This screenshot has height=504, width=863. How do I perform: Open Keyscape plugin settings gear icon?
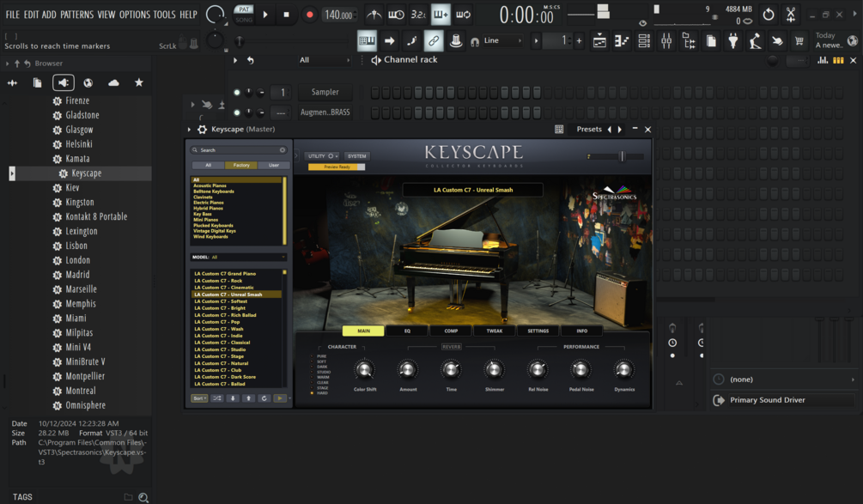pyautogui.click(x=202, y=130)
